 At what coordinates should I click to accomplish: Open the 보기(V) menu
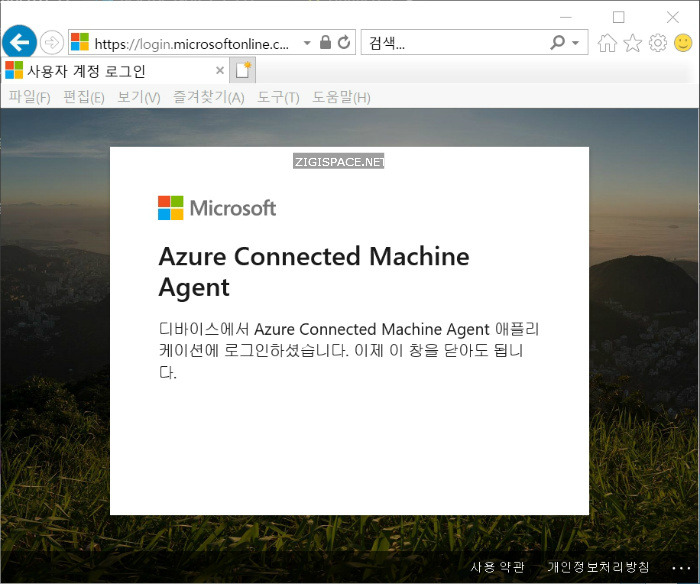[138, 97]
